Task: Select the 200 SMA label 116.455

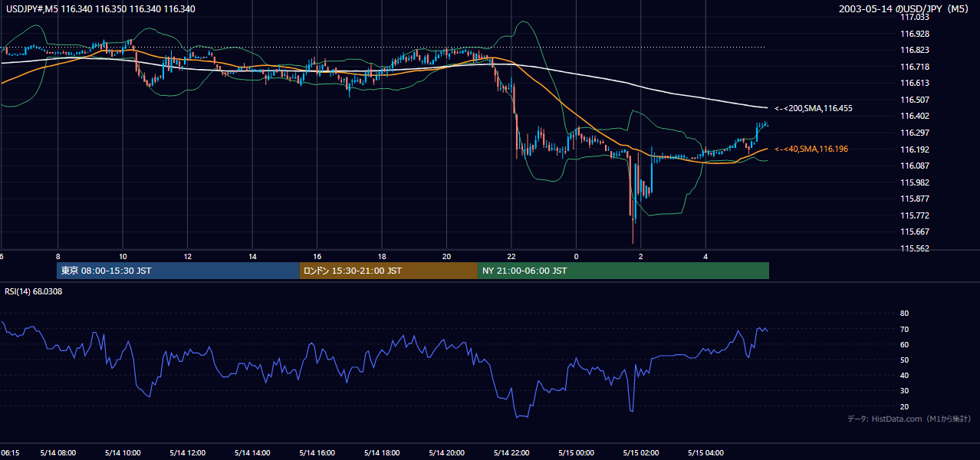Action: coord(814,109)
